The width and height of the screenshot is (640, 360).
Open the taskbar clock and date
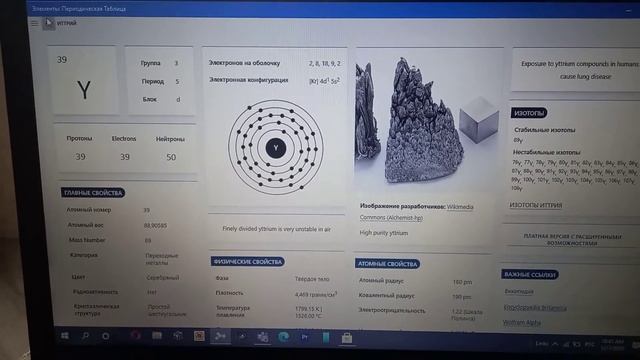[612, 345]
